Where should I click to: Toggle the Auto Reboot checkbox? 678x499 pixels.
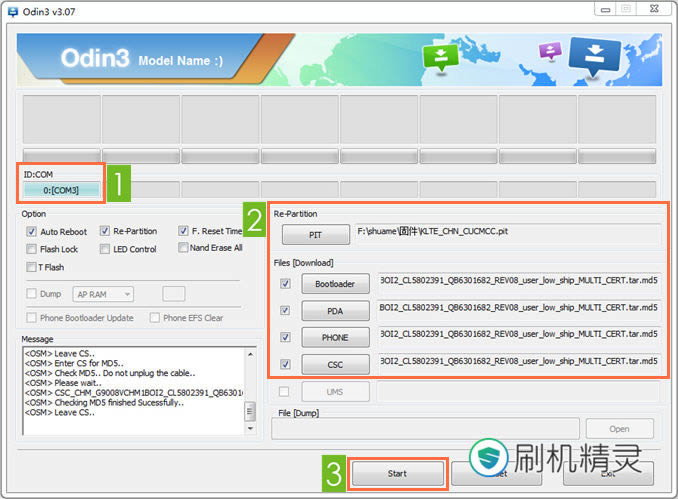[32, 231]
